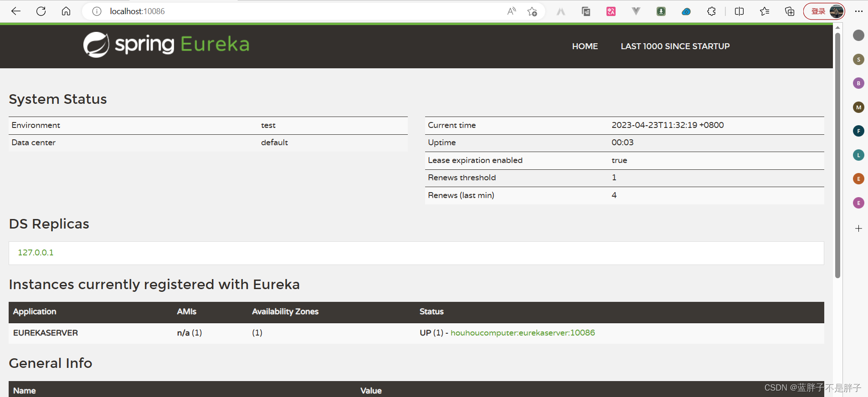Image resolution: width=868 pixels, height=397 pixels.
Task: Open LAST 1000 SINCE STARTUP page
Action: pos(675,46)
